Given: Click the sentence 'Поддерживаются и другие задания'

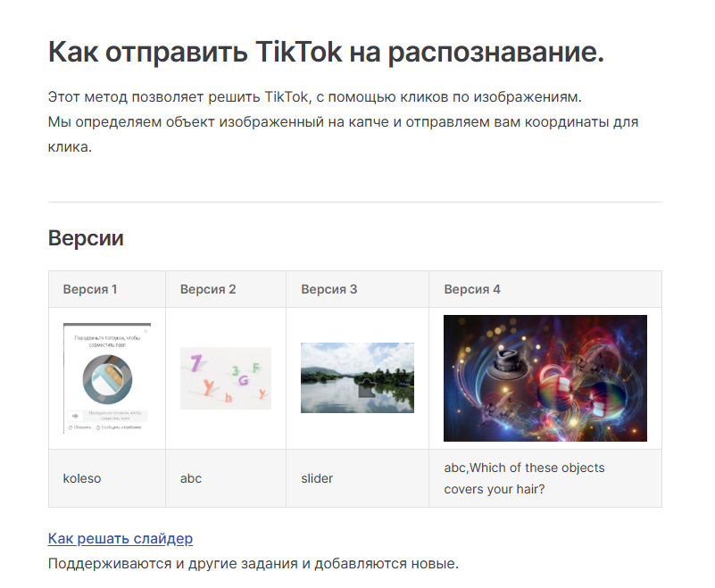Looking at the screenshot, I should click(x=254, y=563).
